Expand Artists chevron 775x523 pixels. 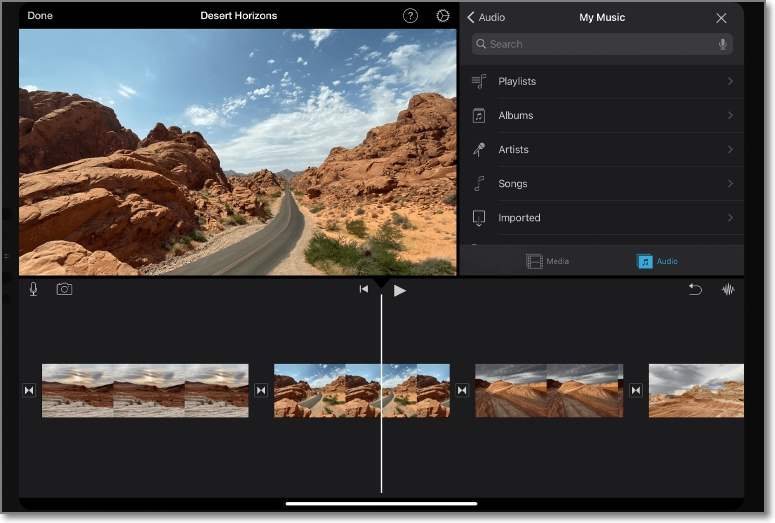731,149
